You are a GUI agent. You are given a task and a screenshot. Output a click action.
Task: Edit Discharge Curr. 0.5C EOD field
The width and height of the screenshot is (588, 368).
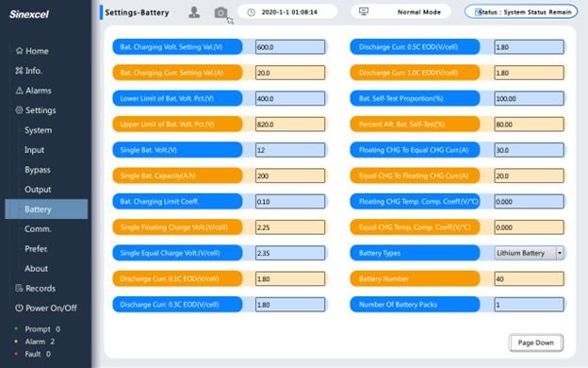pos(529,47)
